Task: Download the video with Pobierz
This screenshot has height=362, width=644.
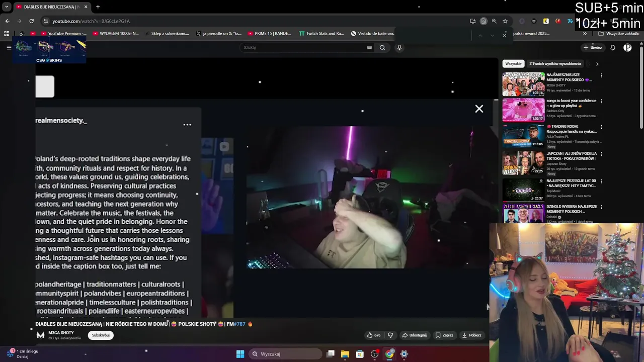Action: [471, 335]
